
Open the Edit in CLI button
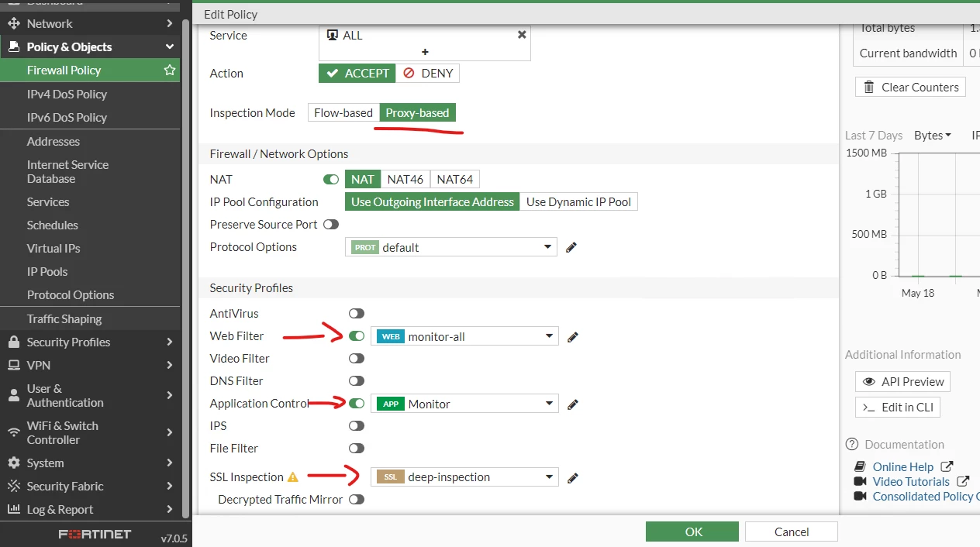tap(898, 408)
